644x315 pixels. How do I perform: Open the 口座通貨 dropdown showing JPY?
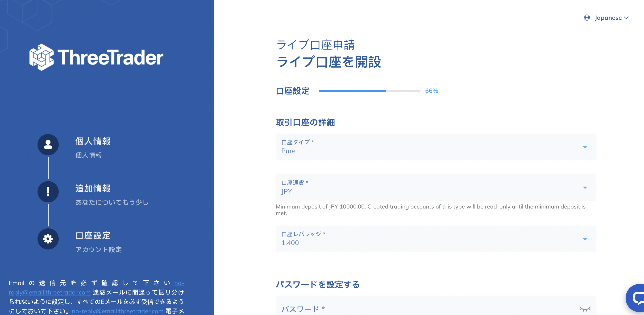point(436,187)
